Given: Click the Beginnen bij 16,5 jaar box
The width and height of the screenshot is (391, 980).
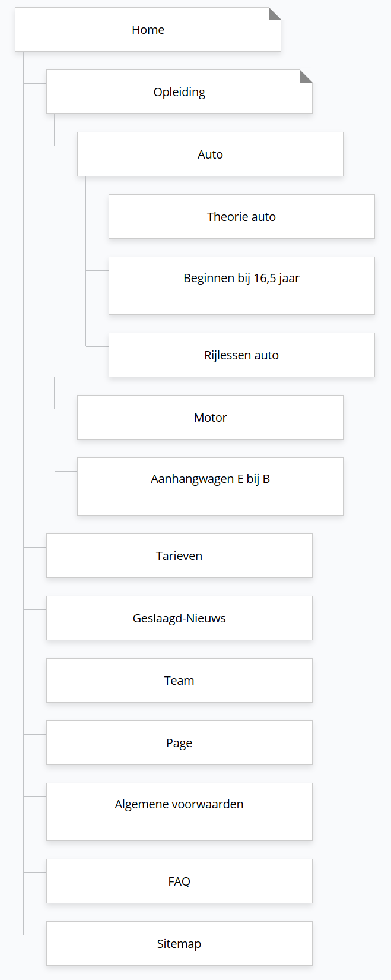Looking at the screenshot, I should click(x=241, y=286).
